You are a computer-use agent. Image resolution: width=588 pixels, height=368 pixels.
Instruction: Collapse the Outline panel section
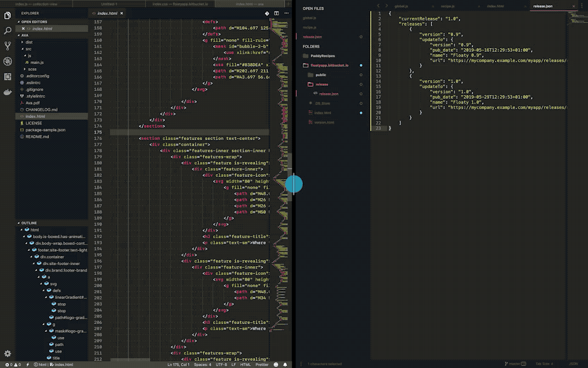[x=28, y=223]
